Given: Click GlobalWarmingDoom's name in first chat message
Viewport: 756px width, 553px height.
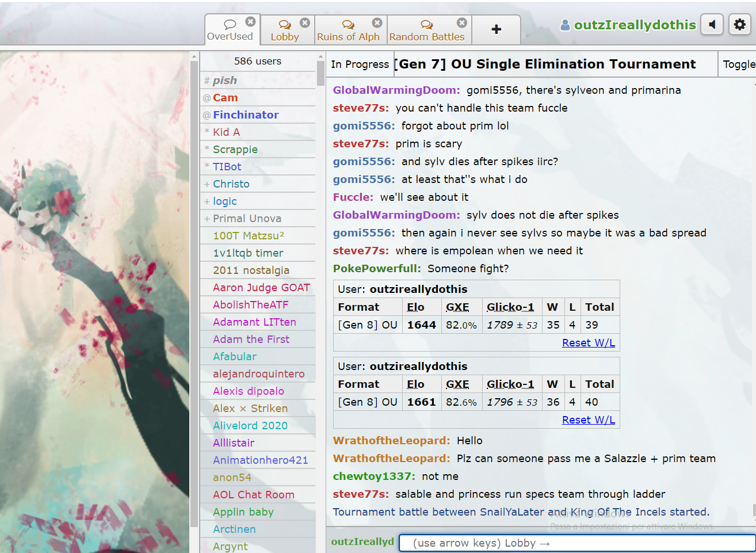Looking at the screenshot, I should (x=396, y=90).
